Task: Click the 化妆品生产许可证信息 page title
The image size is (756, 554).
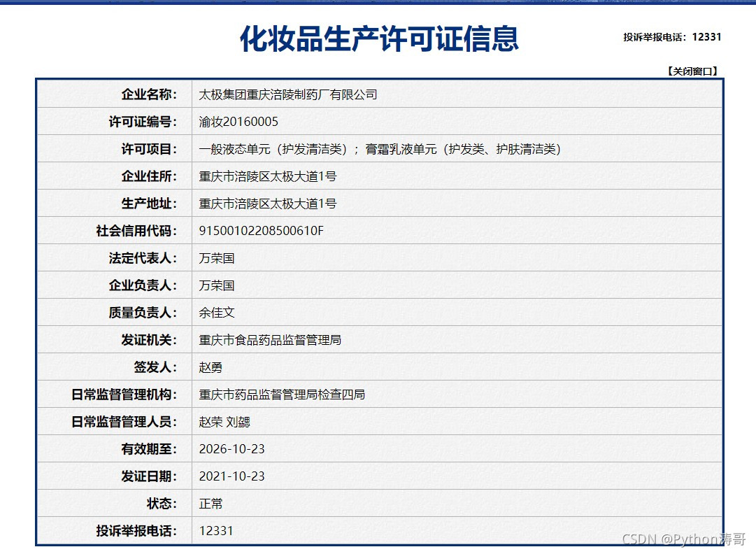Action: (x=378, y=41)
